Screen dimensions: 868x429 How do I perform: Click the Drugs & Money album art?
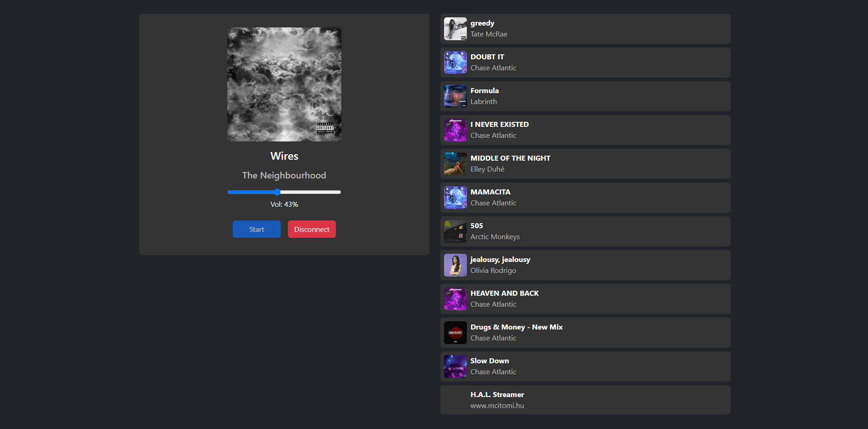pyautogui.click(x=455, y=333)
